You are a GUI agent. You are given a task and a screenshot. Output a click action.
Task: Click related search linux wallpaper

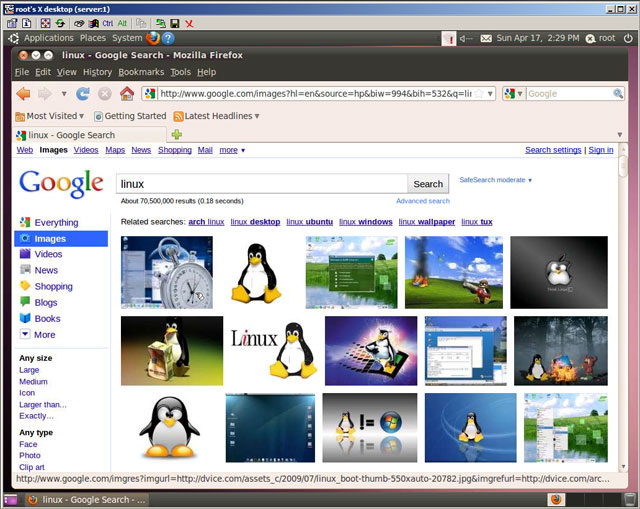pos(427,222)
